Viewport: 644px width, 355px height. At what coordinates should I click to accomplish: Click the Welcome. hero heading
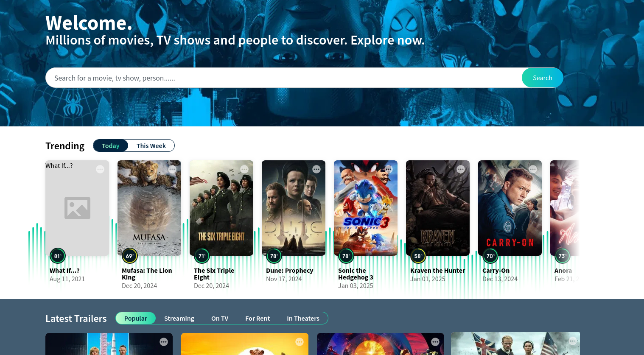[89, 23]
